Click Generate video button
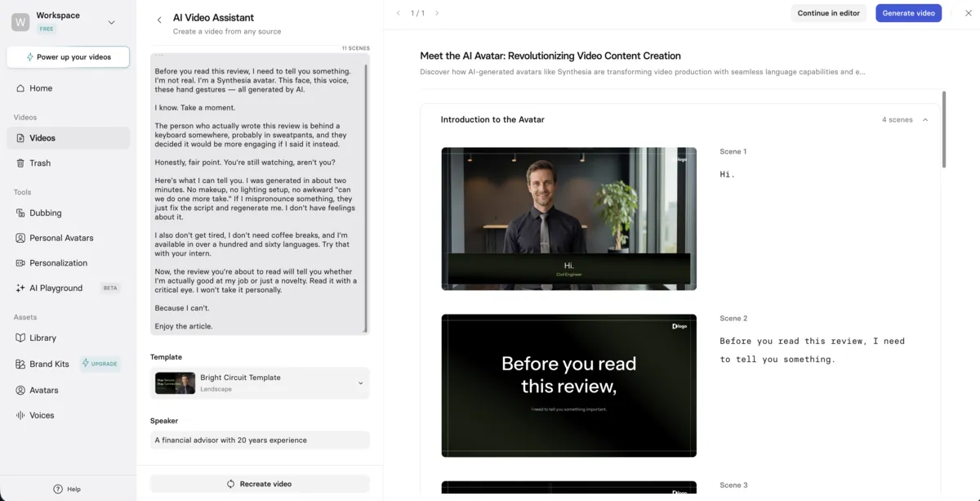This screenshot has height=501, width=980. point(908,13)
